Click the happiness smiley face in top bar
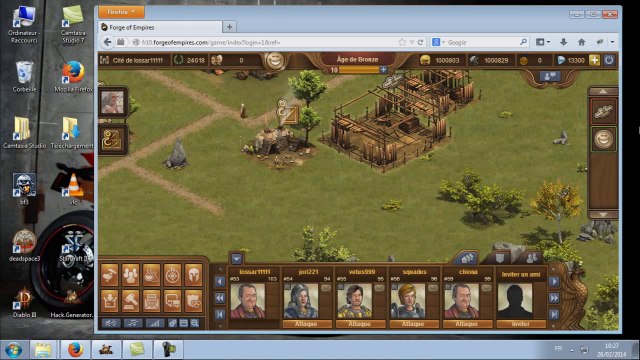640x360 pixels. point(275,61)
